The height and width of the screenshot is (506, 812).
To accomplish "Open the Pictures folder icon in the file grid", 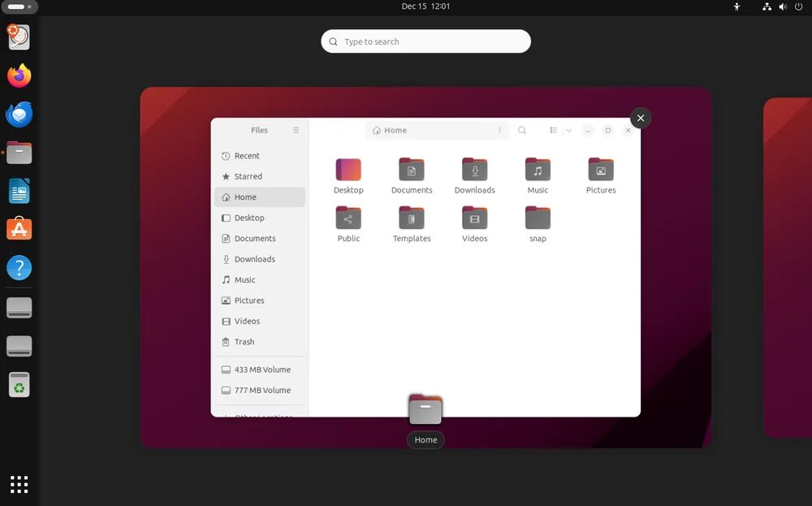I will [x=601, y=170].
